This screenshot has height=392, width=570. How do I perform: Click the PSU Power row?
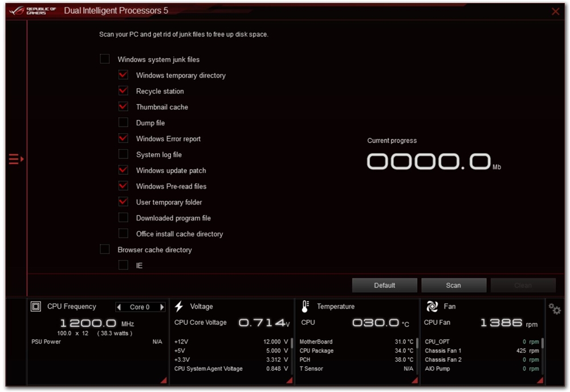point(97,342)
